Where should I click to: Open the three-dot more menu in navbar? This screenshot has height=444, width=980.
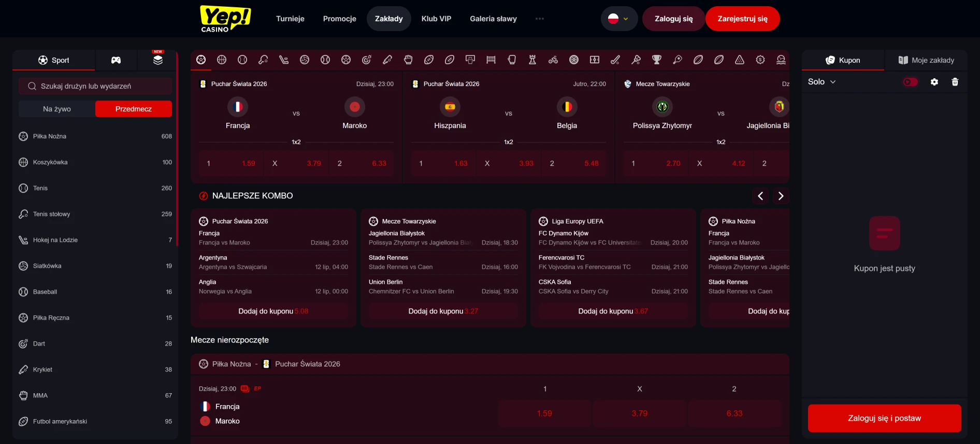click(540, 19)
